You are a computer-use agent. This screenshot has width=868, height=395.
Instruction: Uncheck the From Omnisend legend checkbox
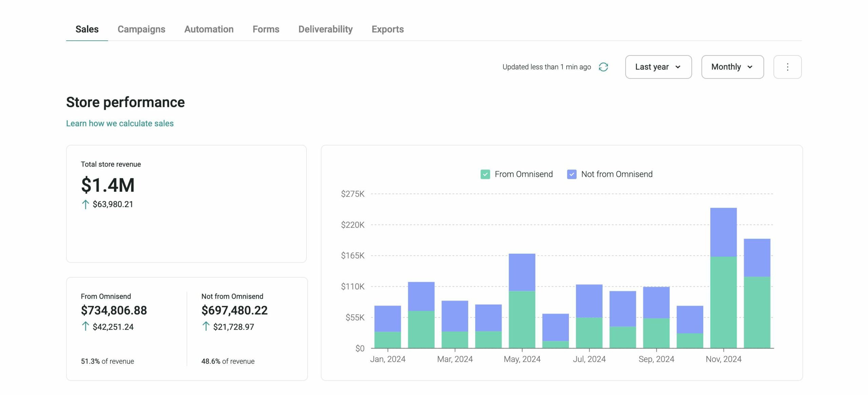(485, 174)
